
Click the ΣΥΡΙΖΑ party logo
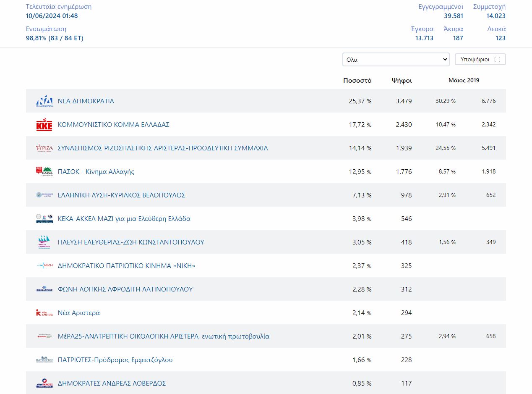pyautogui.click(x=44, y=148)
